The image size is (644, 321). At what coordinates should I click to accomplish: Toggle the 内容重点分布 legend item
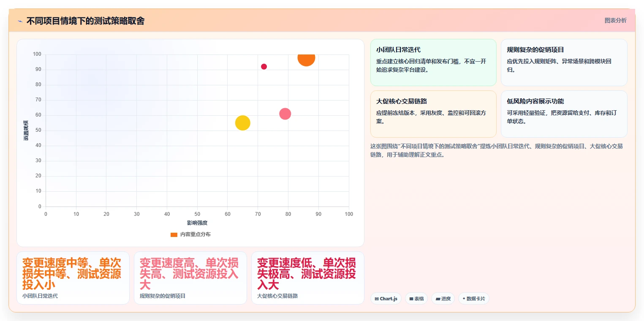click(190, 234)
